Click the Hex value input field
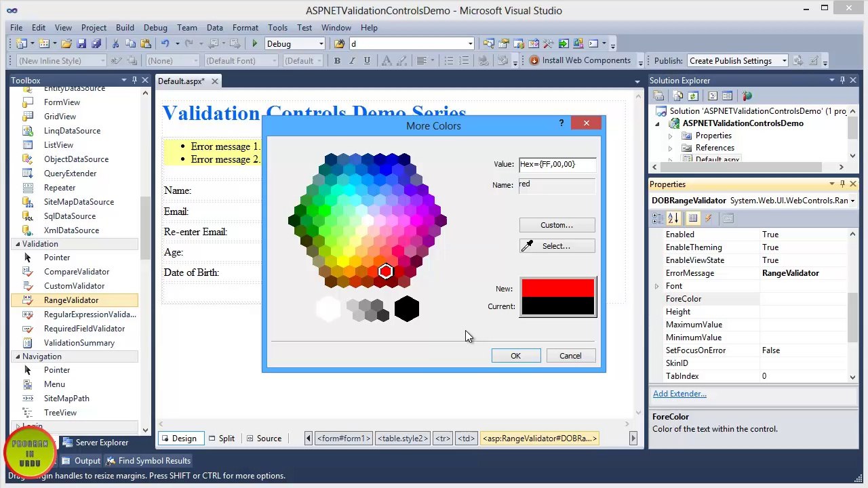Viewport: 868px width, 488px height. tap(557, 164)
